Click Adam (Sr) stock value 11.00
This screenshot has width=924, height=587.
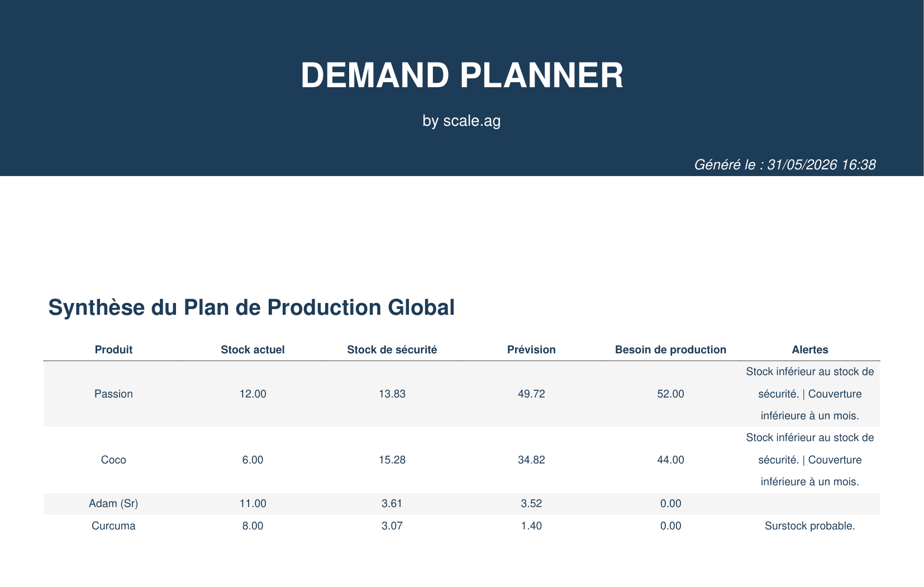[253, 504]
